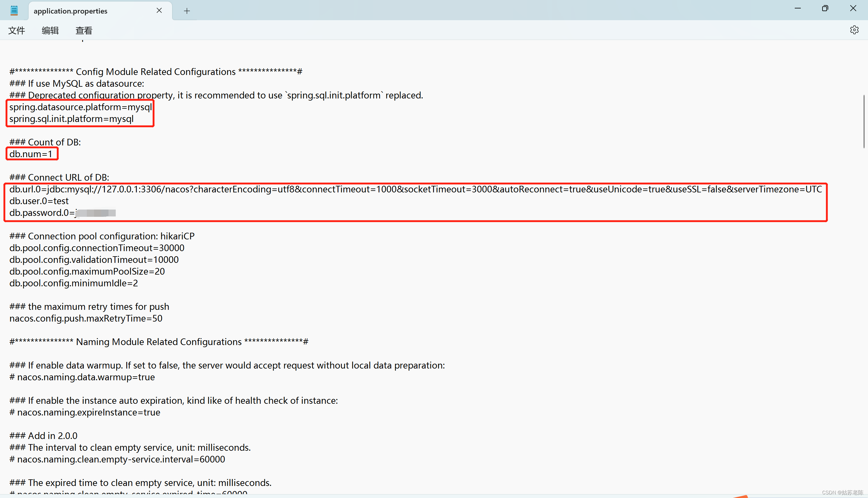This screenshot has height=498, width=868.
Task: Click 'instance auto expiration' comment line
Action: pyautogui.click(x=174, y=400)
